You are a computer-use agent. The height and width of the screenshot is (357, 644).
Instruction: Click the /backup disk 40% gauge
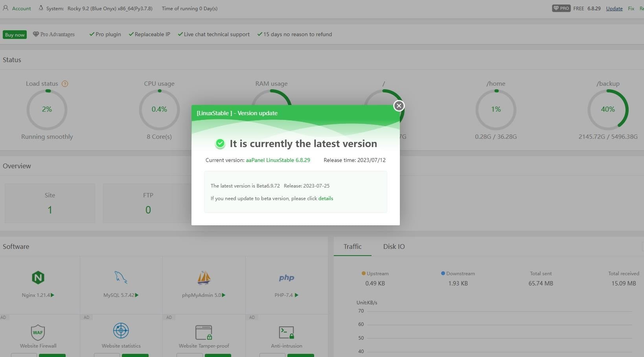coord(608,110)
